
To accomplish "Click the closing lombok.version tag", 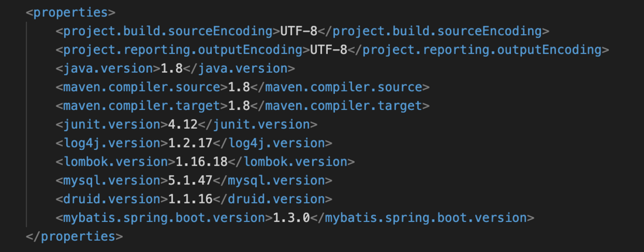I will [291, 162].
